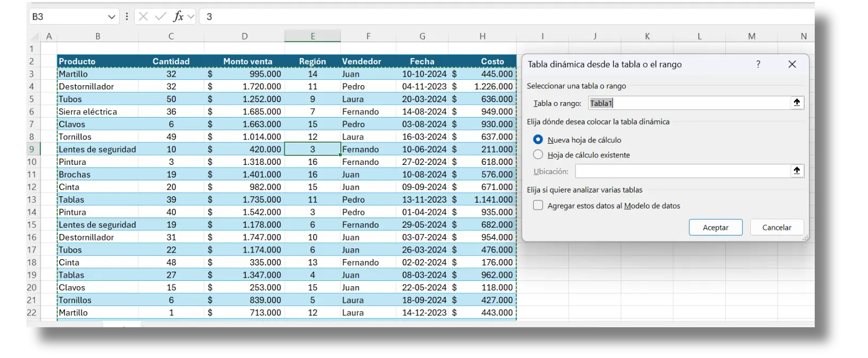Select row 9 header
The width and height of the screenshot is (868, 358).
coord(31,149)
